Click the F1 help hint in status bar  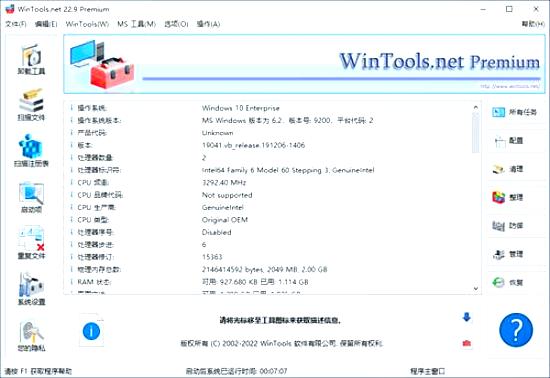(x=38, y=371)
